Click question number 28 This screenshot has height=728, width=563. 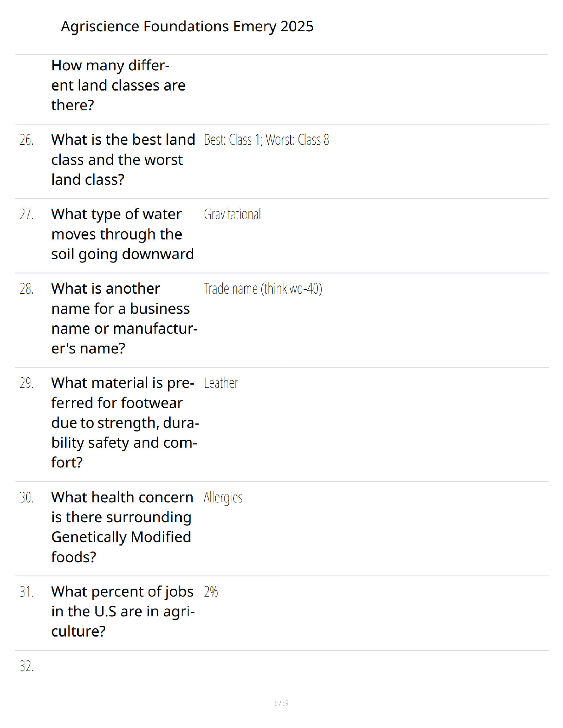coord(26,289)
